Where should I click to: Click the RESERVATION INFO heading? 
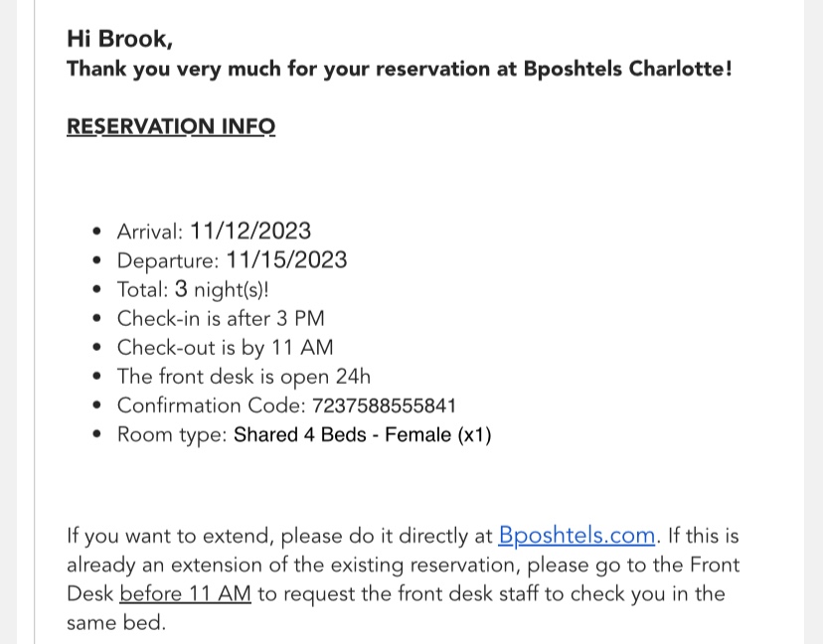(x=171, y=126)
